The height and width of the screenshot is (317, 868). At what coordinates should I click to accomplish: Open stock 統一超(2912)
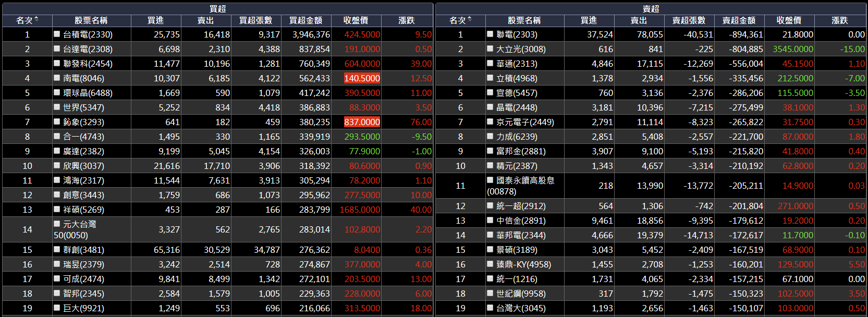pos(521,206)
